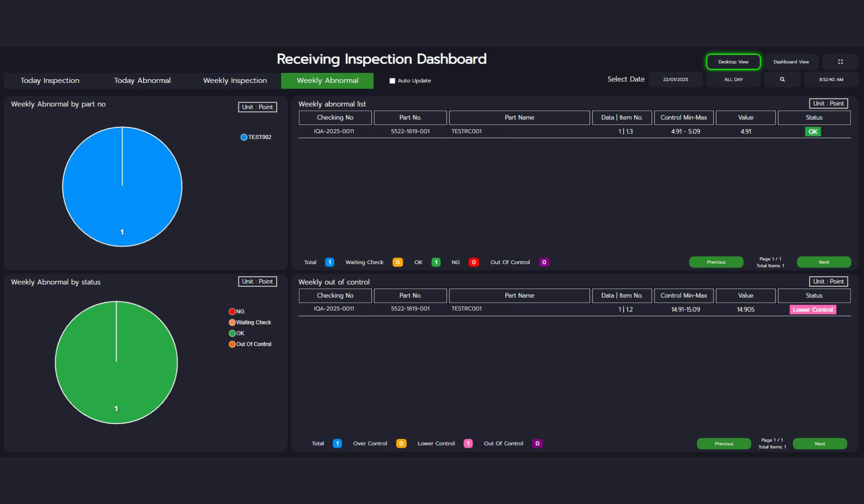Toggle the NG red legend marker
The height and width of the screenshot is (504, 864).
point(232,311)
